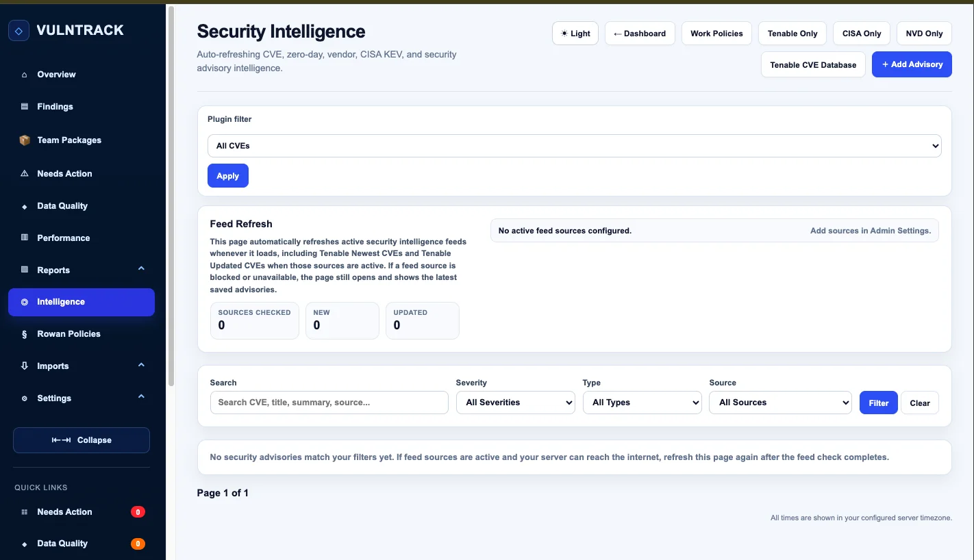Expand the Reports submenu chevron
Screen dimensions: 974x560
(141, 269)
